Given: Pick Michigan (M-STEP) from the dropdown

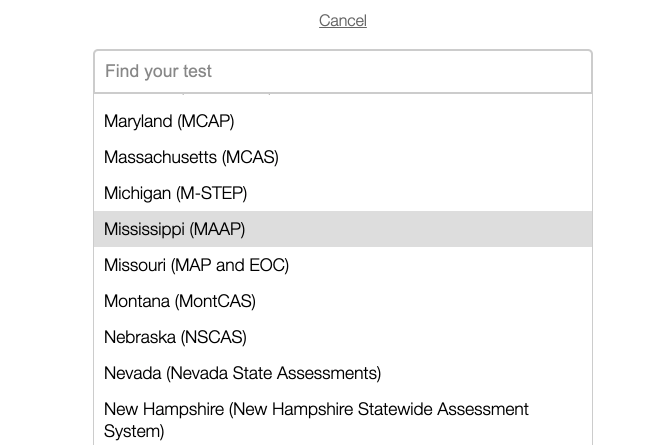Looking at the screenshot, I should point(175,193).
